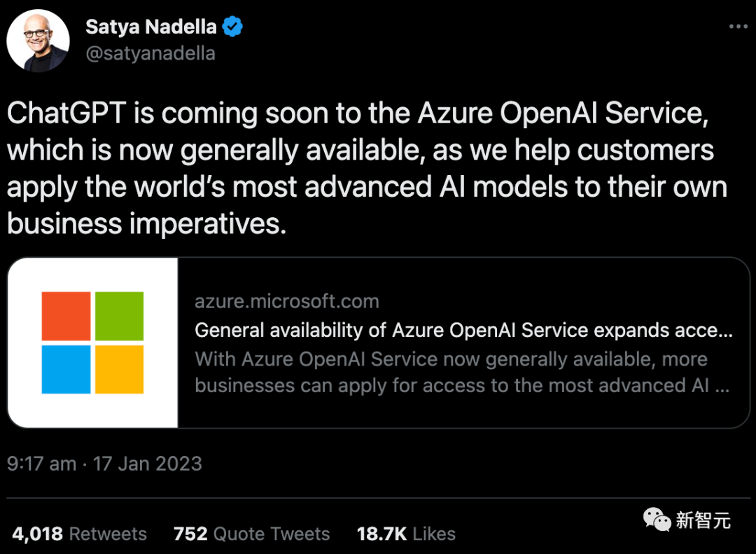This screenshot has width=756, height=554.
Task: Click the WeChat logo watermark icon
Action: (657, 520)
